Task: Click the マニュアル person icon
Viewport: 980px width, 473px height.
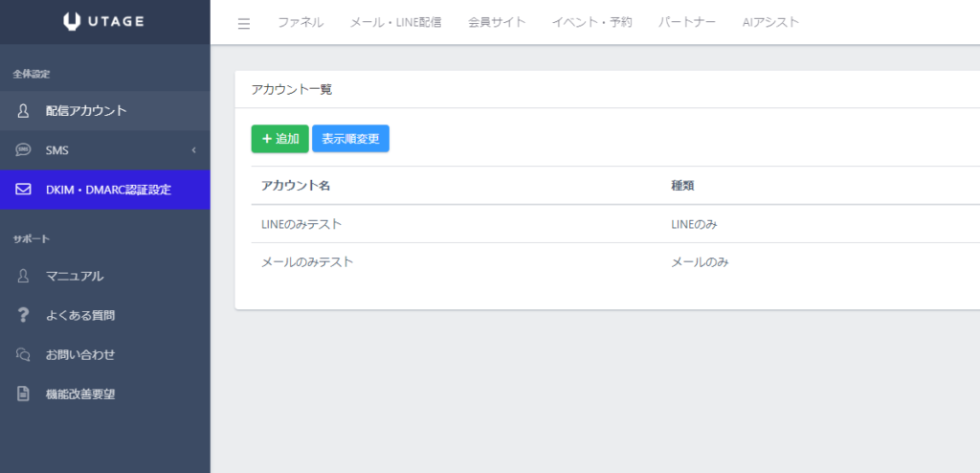Action: (24, 277)
